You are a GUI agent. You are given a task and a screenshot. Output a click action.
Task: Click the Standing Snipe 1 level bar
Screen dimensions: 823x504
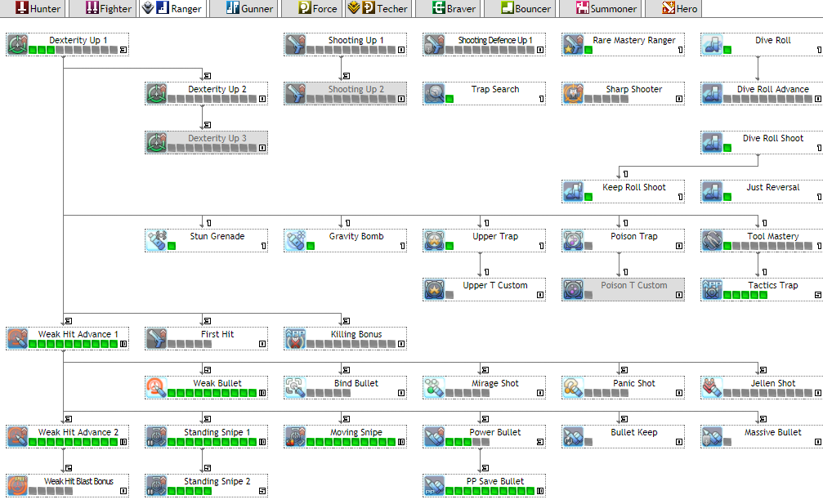212,443
